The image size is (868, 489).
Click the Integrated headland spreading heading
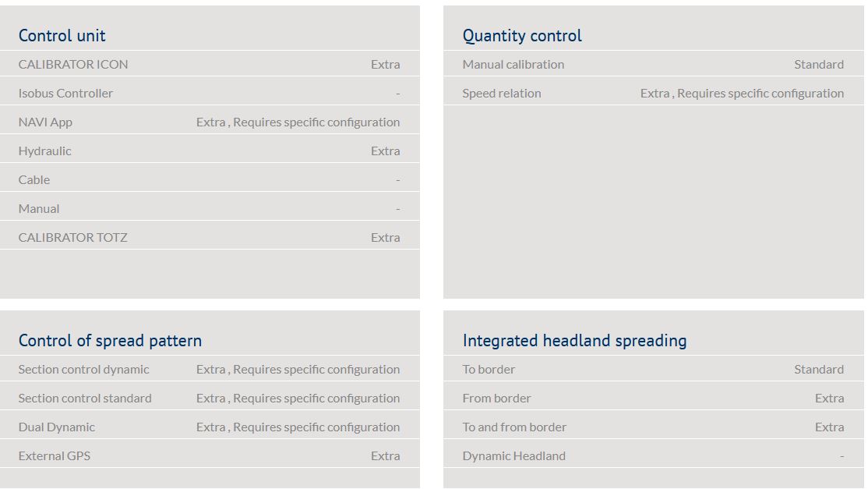click(x=574, y=341)
